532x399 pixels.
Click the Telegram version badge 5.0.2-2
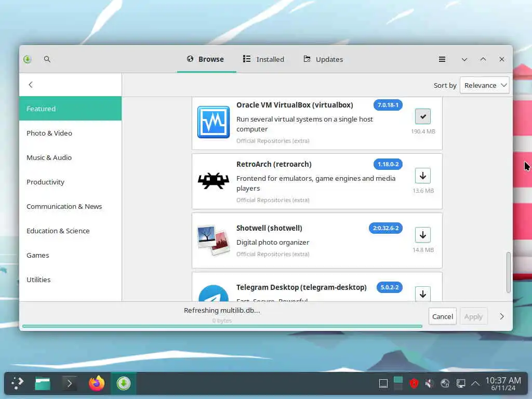pyautogui.click(x=390, y=287)
